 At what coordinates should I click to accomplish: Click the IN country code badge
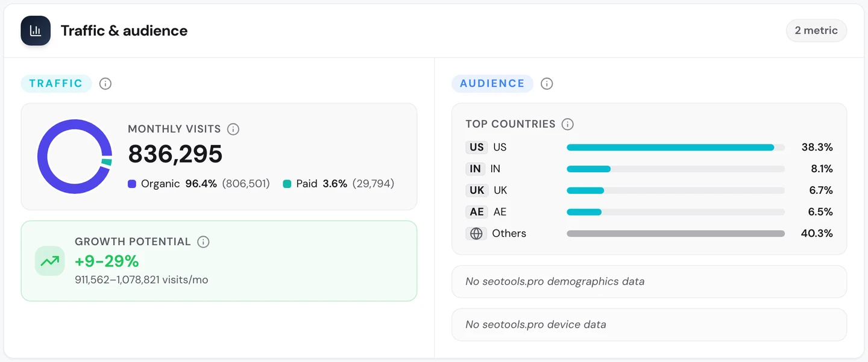(476, 169)
